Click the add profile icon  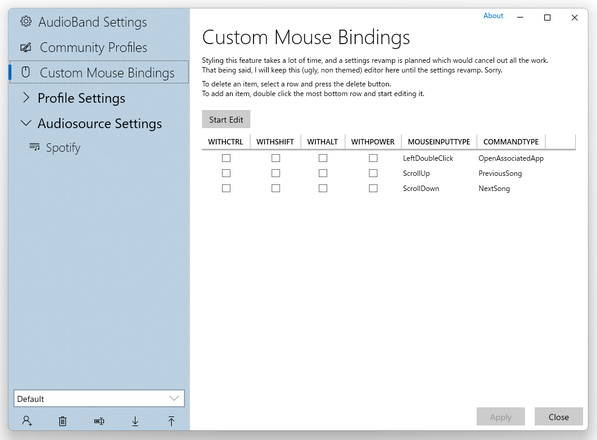[x=27, y=421]
